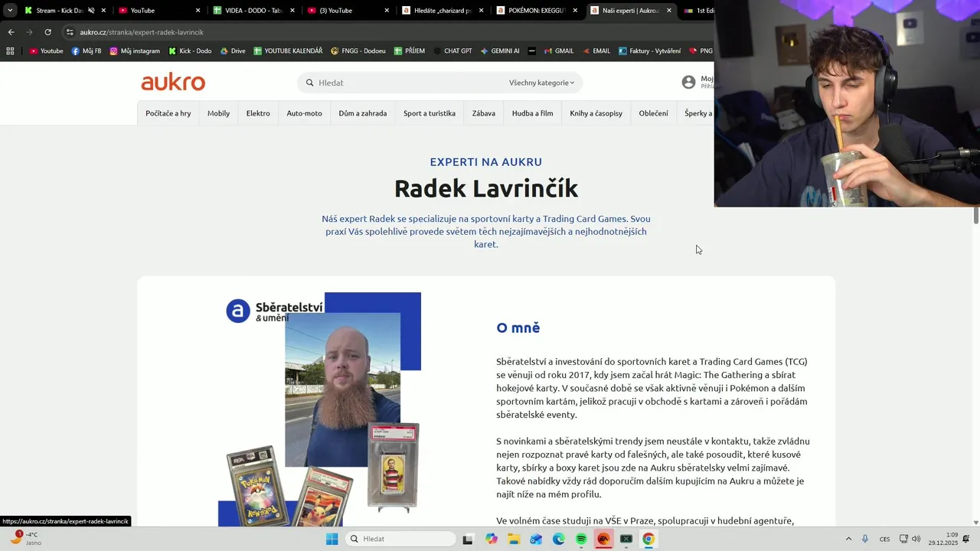Unmute the Stream - Kick tab audio icon
Image resolution: width=980 pixels, height=551 pixels.
(x=90, y=11)
